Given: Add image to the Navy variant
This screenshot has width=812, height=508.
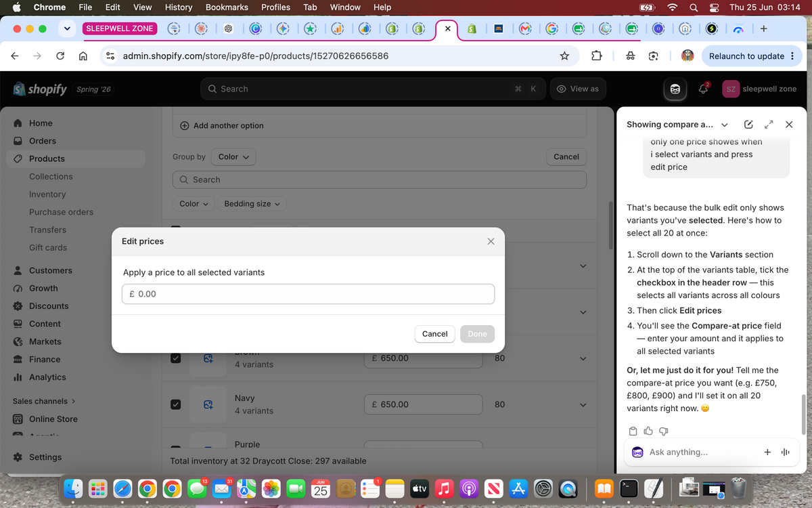Looking at the screenshot, I should pos(208,404).
